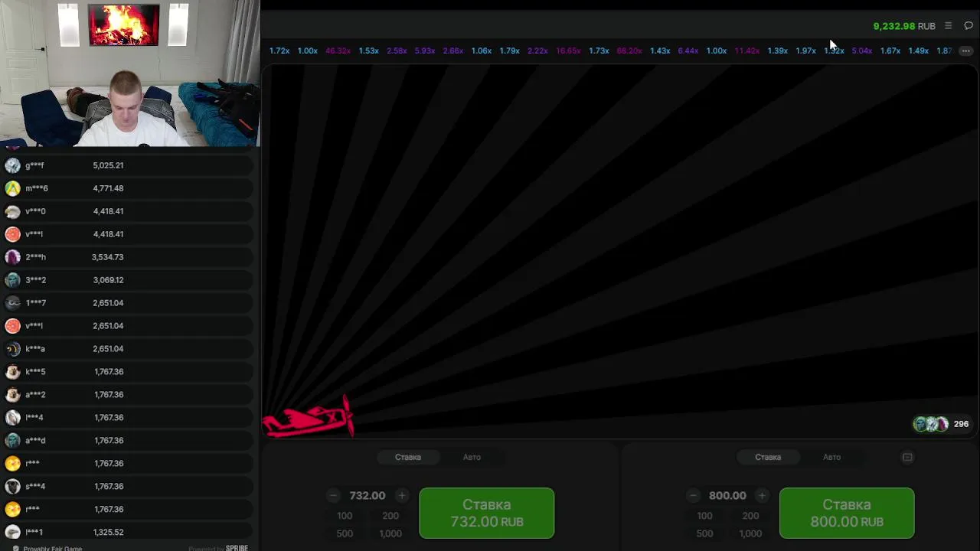Click the avatar of player s***4
The height and width of the screenshot is (551, 980).
[x=13, y=487]
